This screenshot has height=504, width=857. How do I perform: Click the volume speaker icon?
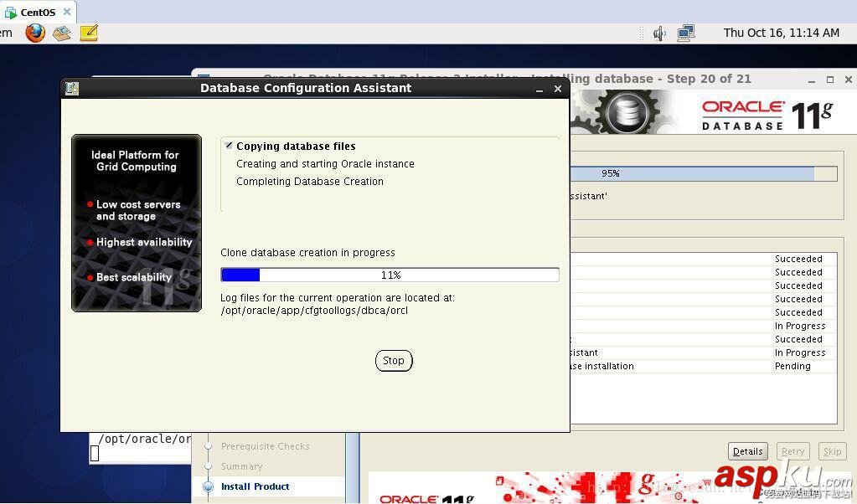click(659, 33)
